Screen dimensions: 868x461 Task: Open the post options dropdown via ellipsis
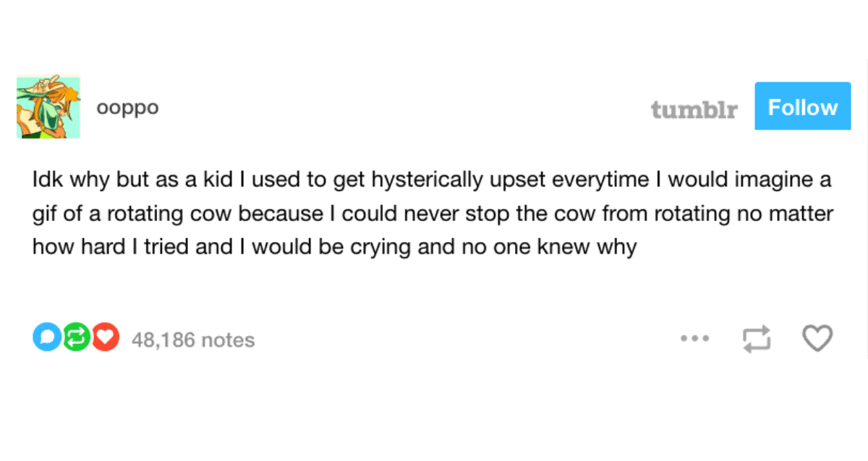click(695, 338)
